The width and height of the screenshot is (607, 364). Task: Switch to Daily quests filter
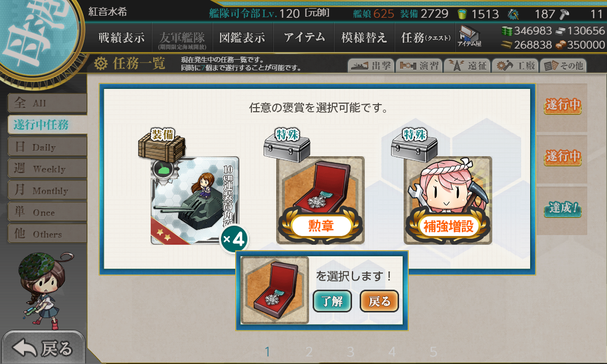[47, 147]
